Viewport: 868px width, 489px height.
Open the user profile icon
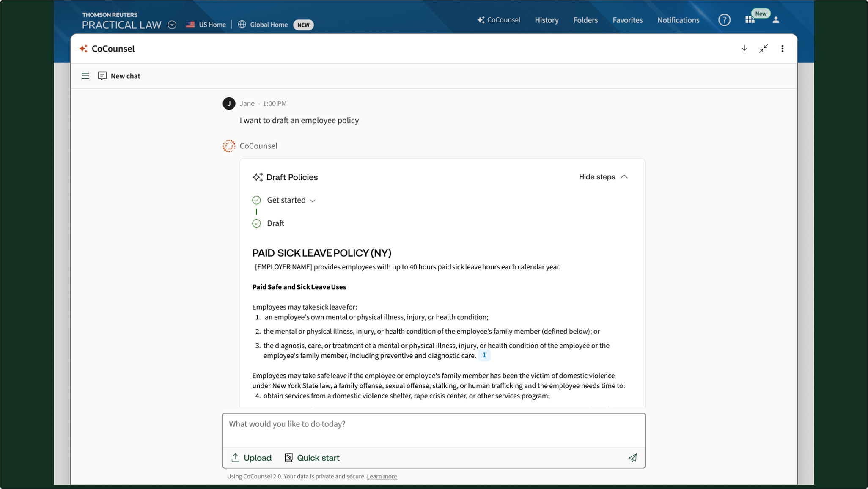click(776, 20)
